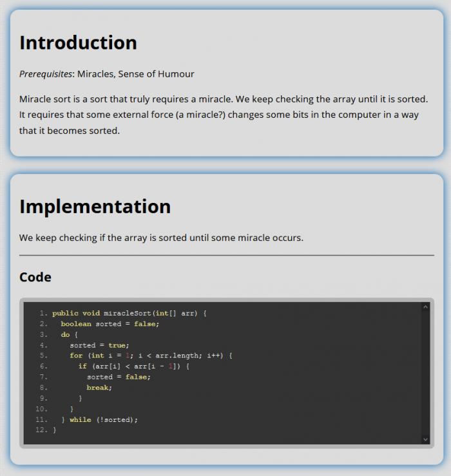Click the Code subheading
Viewport: 451px width, 476px height.
[35, 277]
